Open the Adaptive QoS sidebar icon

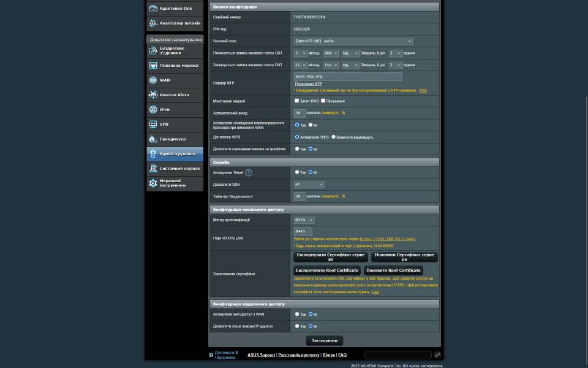pos(153,9)
